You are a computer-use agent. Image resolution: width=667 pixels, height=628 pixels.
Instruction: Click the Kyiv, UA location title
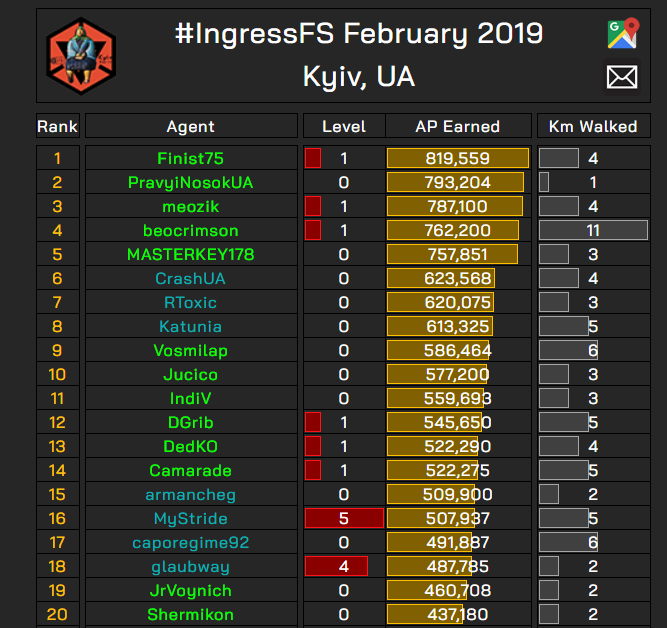[x=358, y=77]
